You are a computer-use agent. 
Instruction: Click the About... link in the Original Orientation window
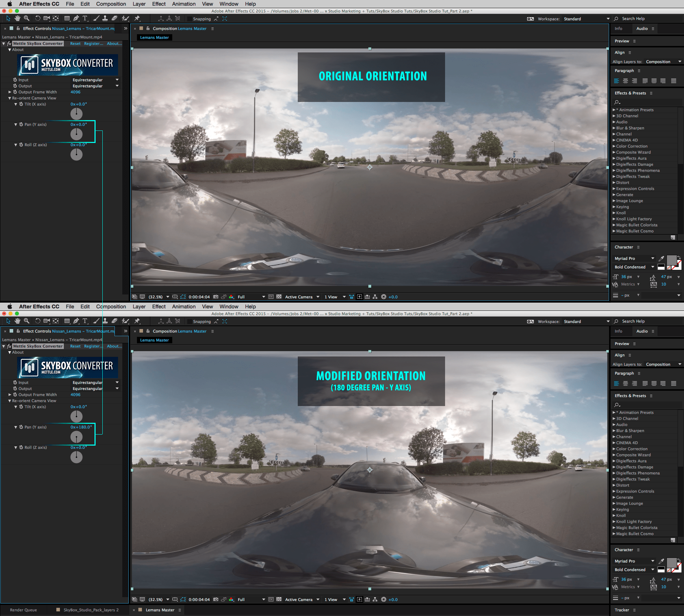pos(114,43)
